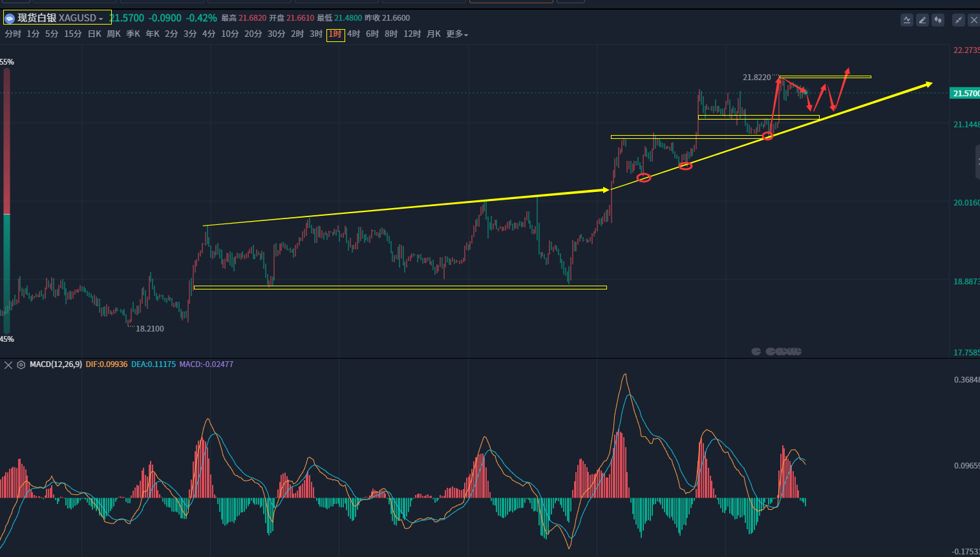The width and height of the screenshot is (980, 557).
Task: Select the pencil drawing tool
Action: click(922, 20)
